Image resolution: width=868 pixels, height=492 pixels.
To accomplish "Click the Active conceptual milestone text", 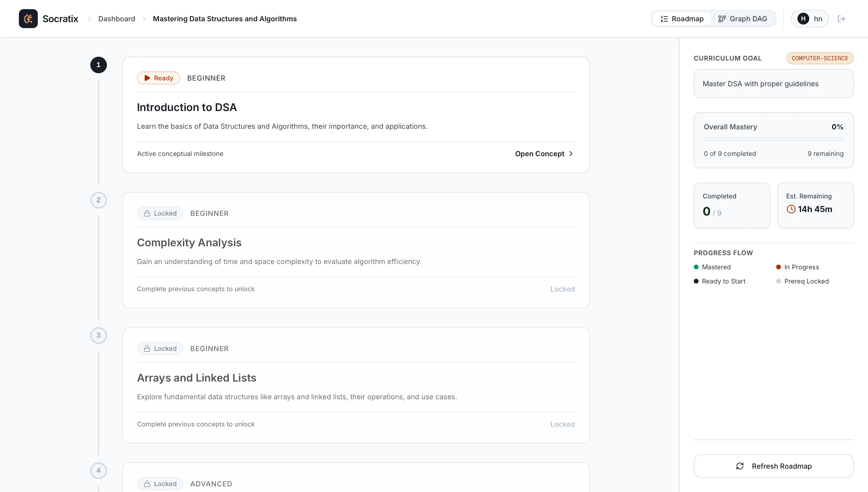I will [x=180, y=154].
